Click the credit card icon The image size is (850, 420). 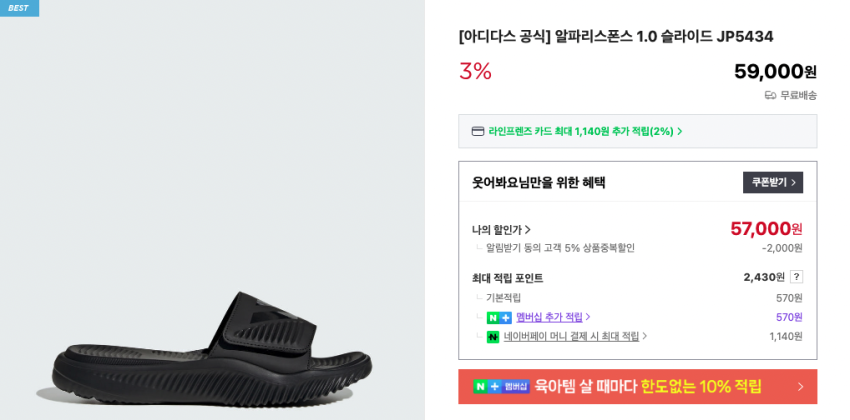478,131
